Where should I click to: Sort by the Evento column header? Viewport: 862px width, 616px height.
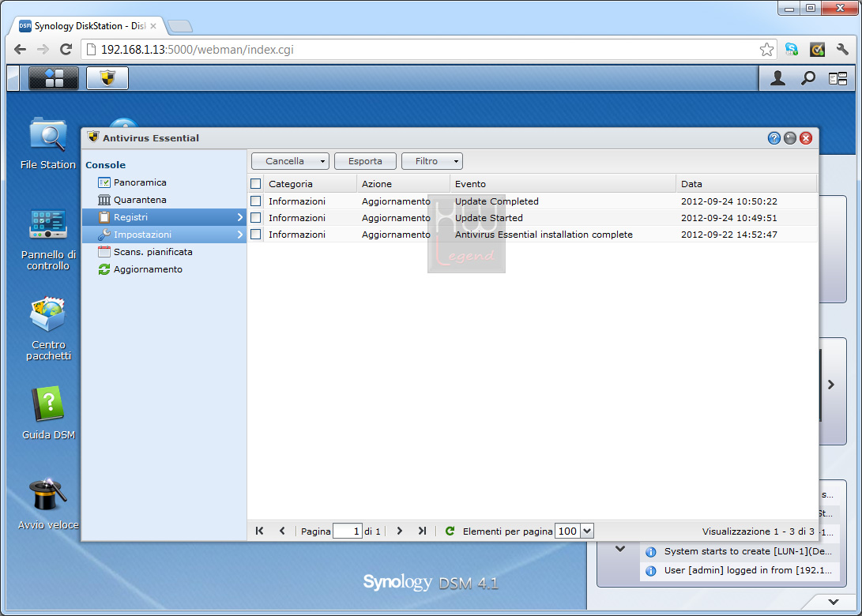563,183
